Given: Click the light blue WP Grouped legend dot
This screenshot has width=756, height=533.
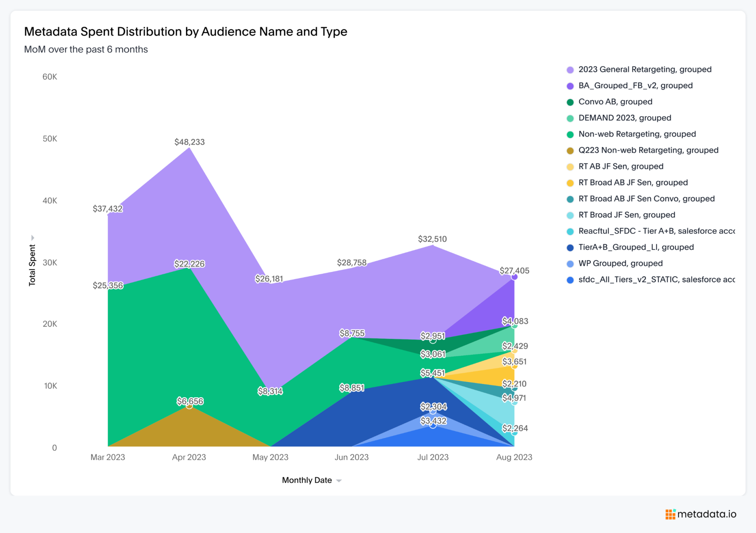Looking at the screenshot, I should point(571,263).
